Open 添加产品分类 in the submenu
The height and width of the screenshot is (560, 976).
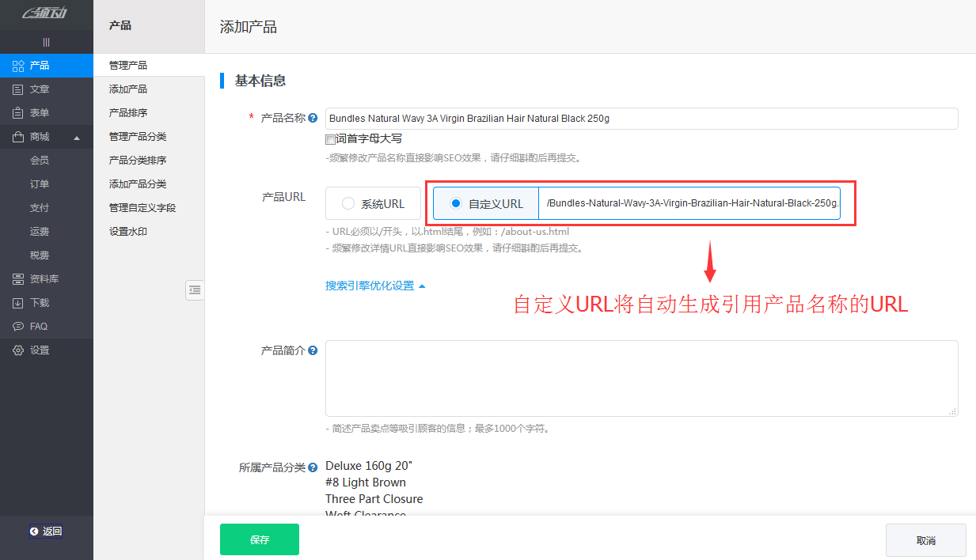pos(138,184)
